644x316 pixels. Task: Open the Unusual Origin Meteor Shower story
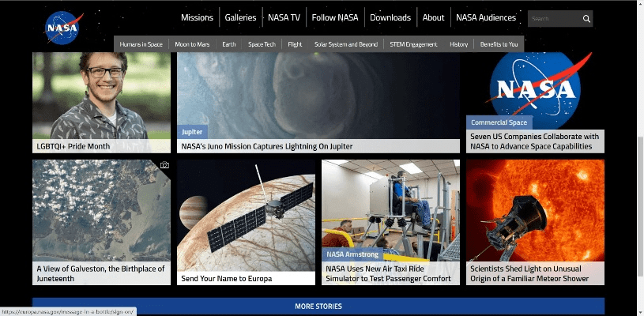point(530,273)
